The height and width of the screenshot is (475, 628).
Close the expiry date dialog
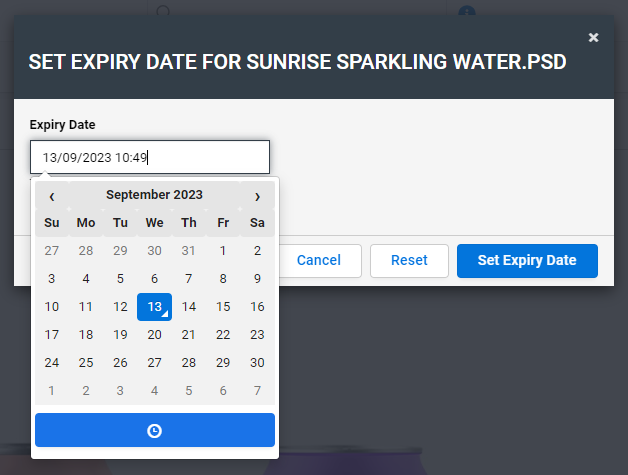[593, 37]
